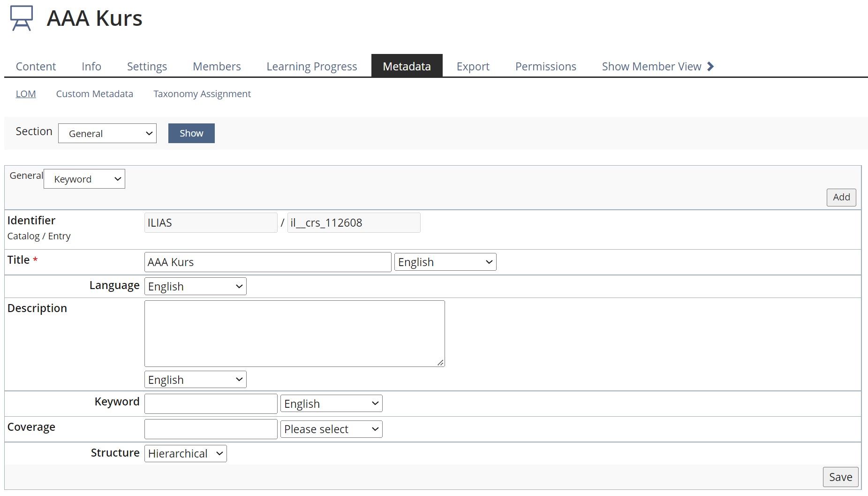Click the Title text field
Screen dimensions: 868x496
267,262
